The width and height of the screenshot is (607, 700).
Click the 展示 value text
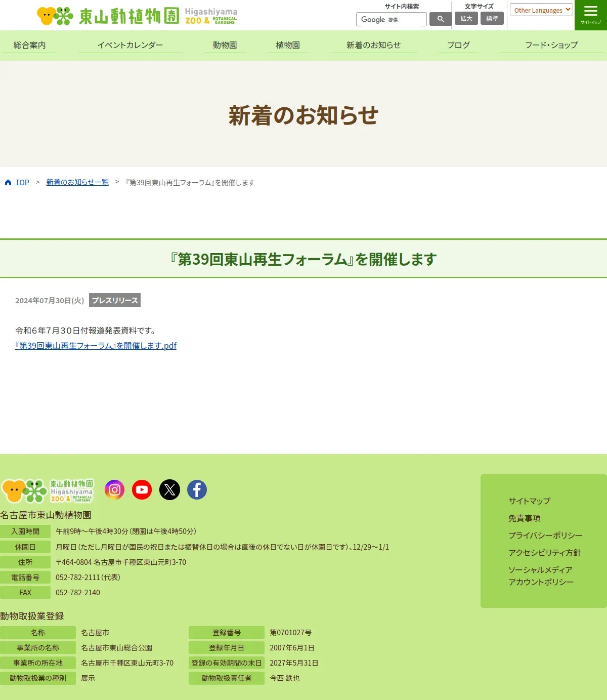click(88, 678)
